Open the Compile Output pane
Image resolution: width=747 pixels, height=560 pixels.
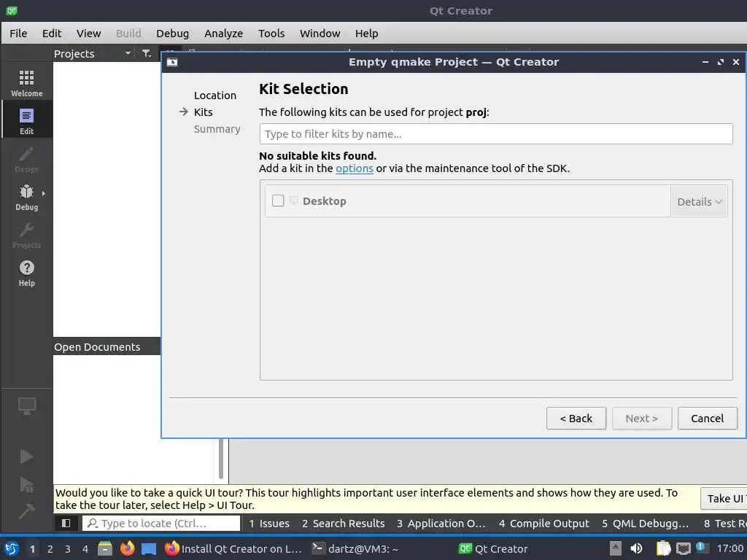click(x=544, y=524)
